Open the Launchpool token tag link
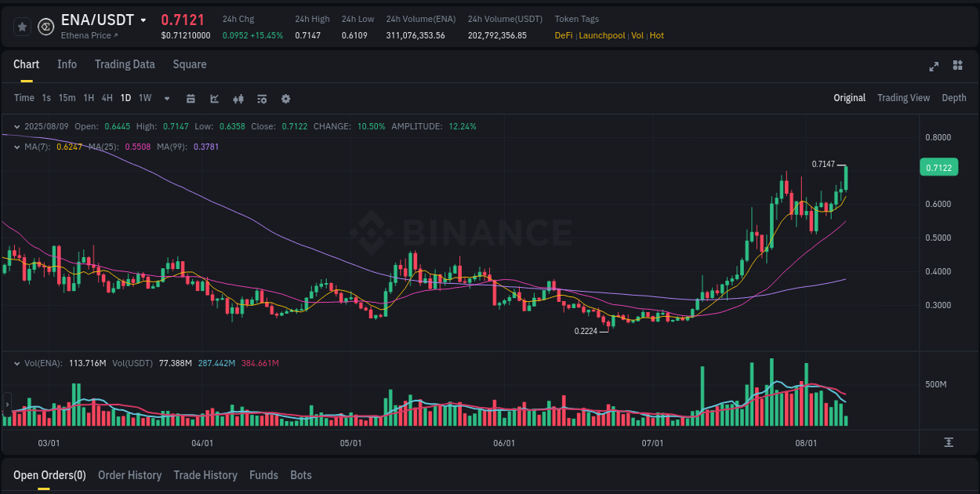Viewport: 980px width, 494px height. pos(601,35)
